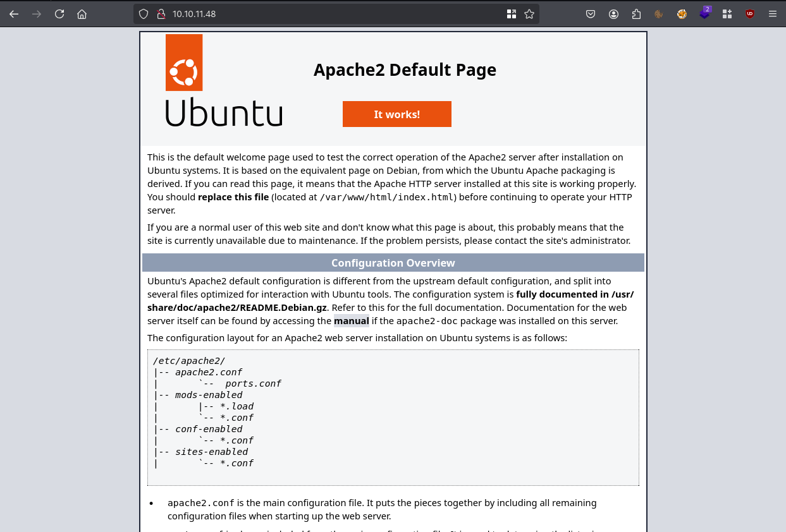Open the uBlock Origin extension
This screenshot has width=786, height=532.
coord(750,14)
